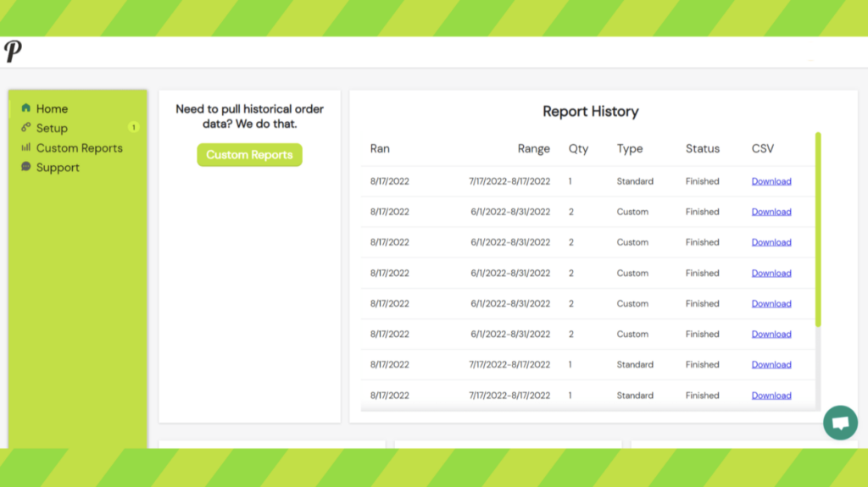The height and width of the screenshot is (487, 868).
Task: Open Support from the sidebar menu
Action: coord(58,167)
